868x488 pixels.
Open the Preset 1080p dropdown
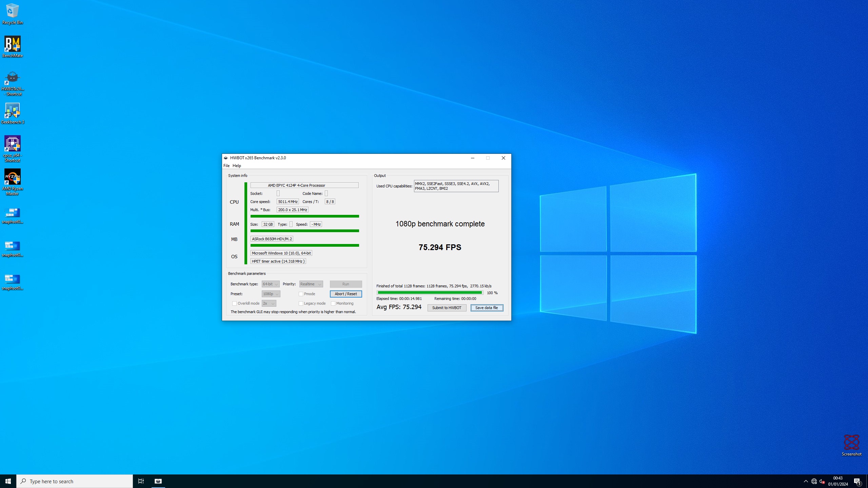click(271, 294)
